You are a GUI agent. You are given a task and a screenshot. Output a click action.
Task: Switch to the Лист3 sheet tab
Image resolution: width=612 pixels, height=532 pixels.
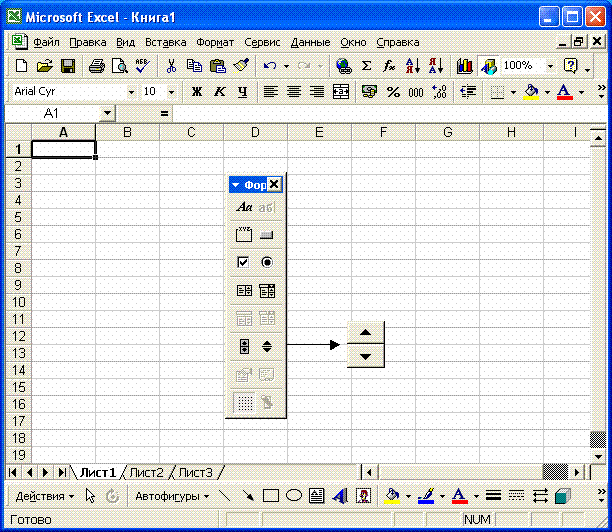196,473
